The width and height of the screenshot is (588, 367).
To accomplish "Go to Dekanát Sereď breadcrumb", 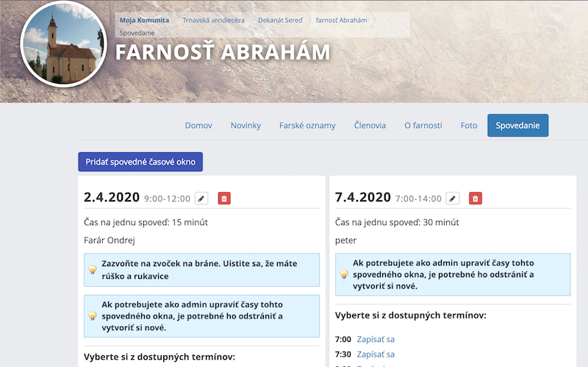I will 279,21.
